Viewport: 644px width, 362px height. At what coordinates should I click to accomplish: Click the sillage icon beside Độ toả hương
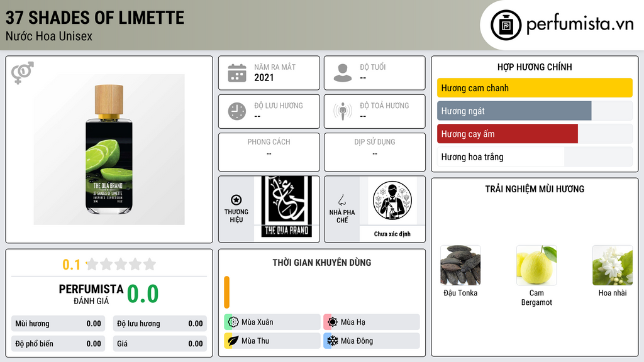coord(343,111)
